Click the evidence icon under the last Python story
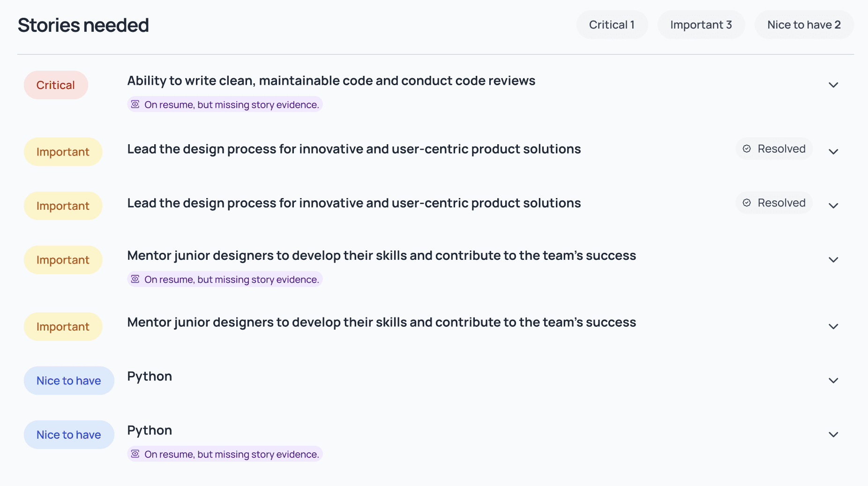The width and height of the screenshot is (868, 486). click(135, 454)
